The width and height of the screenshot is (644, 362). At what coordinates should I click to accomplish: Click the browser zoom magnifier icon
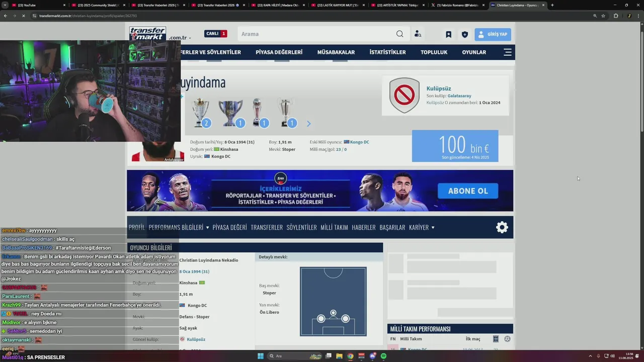(595, 16)
